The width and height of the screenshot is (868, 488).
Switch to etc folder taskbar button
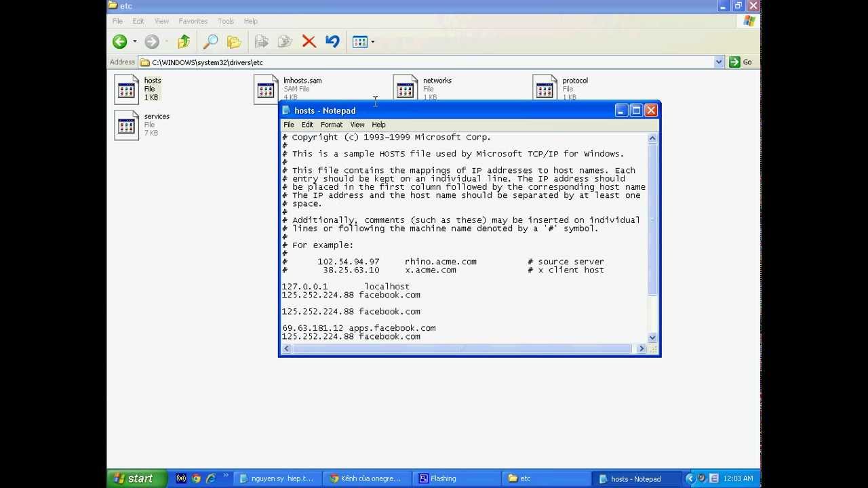(x=547, y=479)
